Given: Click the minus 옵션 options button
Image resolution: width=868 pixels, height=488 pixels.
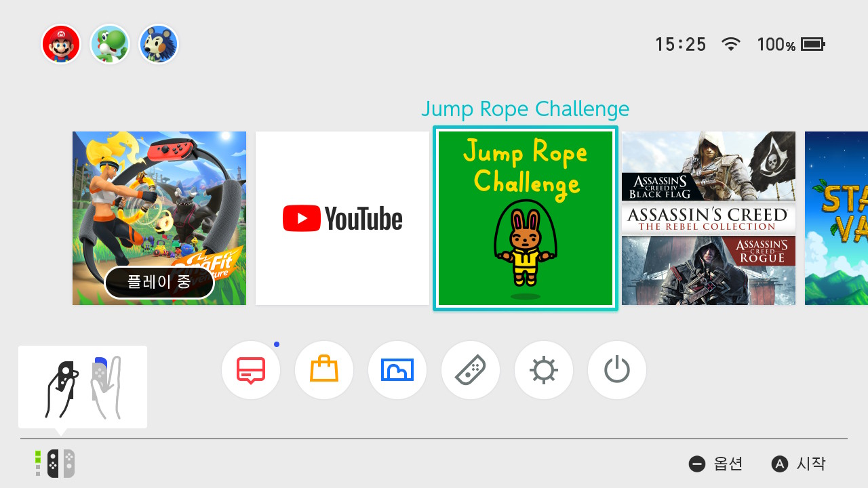Looking at the screenshot, I should (x=715, y=464).
